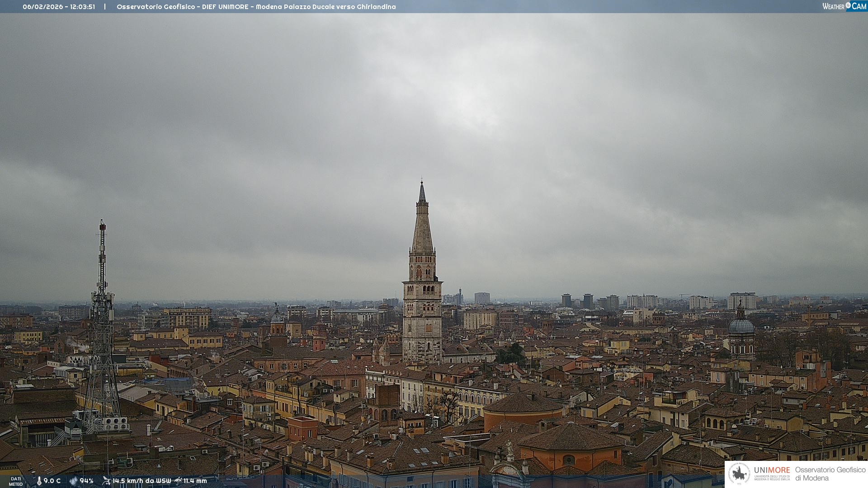The image size is (868, 488).
Task: Click the thermometer temperature icon
Action: click(39, 481)
